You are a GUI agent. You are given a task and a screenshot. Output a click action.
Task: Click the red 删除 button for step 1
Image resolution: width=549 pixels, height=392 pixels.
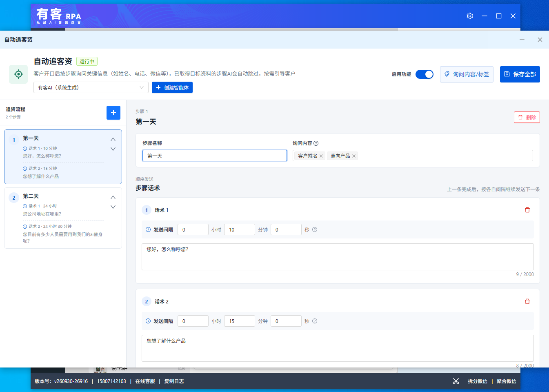coord(527,117)
